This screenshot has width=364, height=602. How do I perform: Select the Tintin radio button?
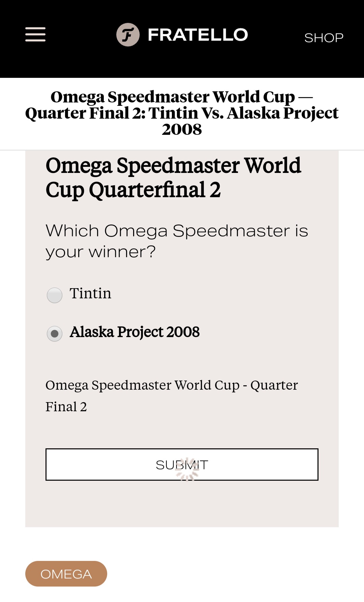[x=55, y=295]
